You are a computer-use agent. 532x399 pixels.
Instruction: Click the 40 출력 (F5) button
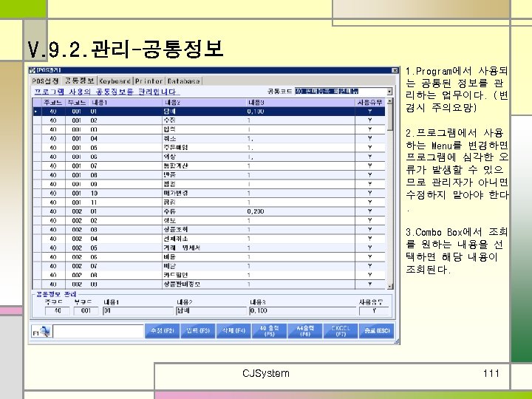[270, 331]
